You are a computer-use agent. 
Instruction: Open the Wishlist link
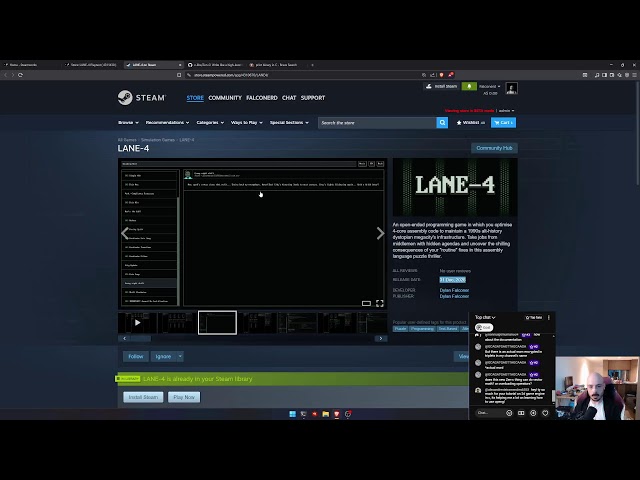(471, 122)
